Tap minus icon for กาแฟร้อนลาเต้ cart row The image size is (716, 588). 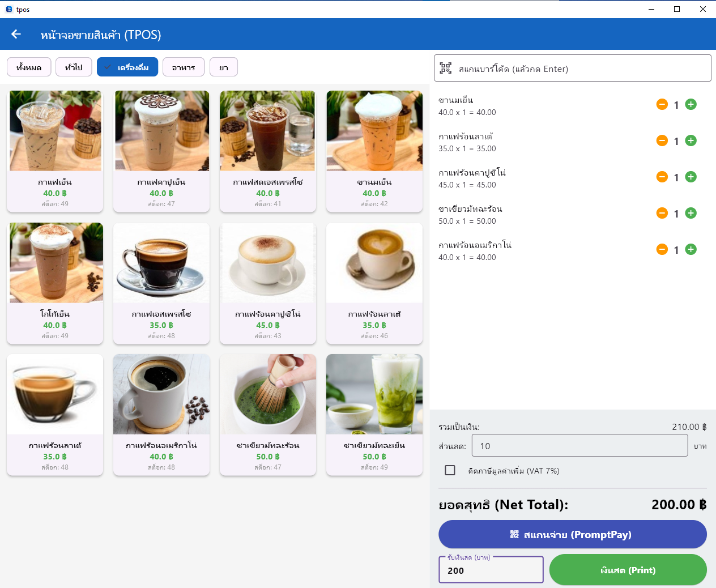[662, 140]
